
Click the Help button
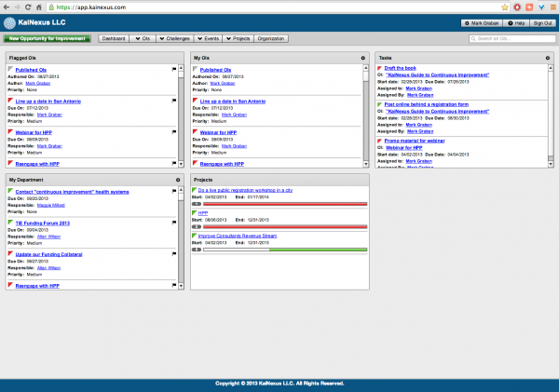516,23
